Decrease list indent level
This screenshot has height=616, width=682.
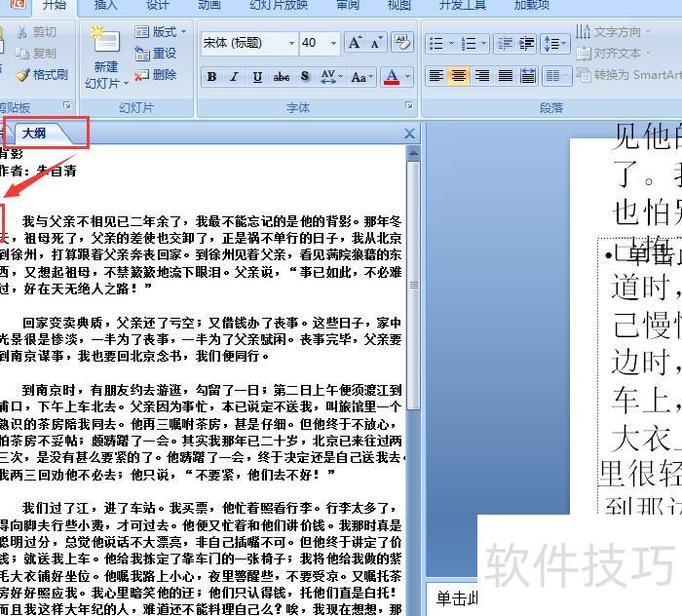tap(505, 43)
